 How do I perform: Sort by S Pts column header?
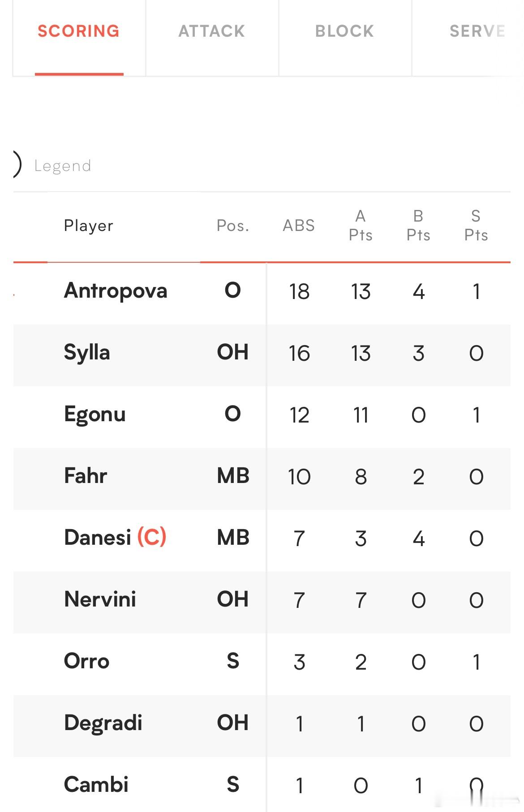click(476, 225)
